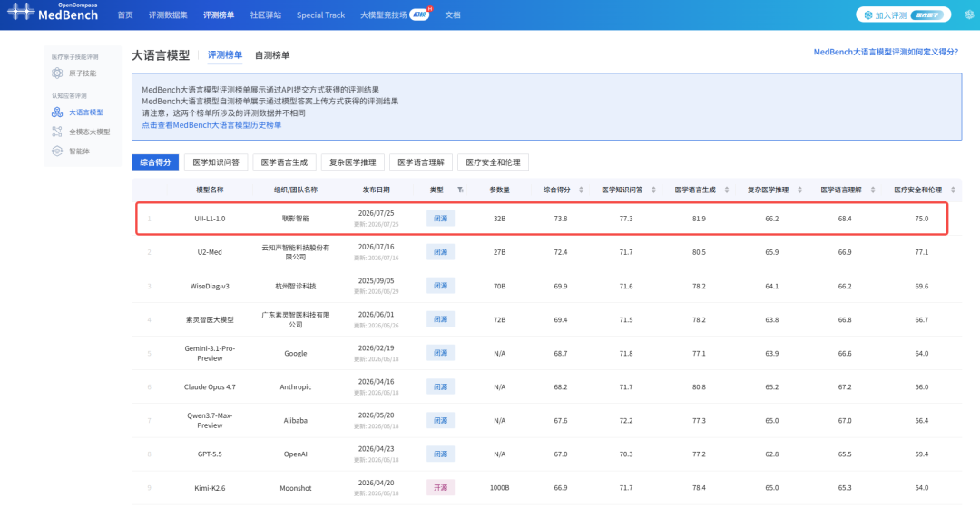
Task: Select the 医疗安全和伦理 filter button
Action: click(493, 162)
